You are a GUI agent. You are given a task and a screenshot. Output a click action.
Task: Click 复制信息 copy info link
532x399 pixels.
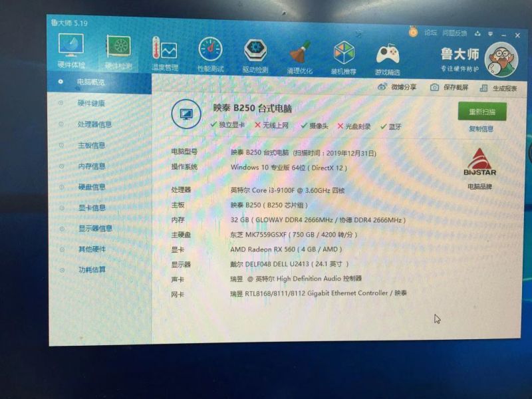point(481,129)
